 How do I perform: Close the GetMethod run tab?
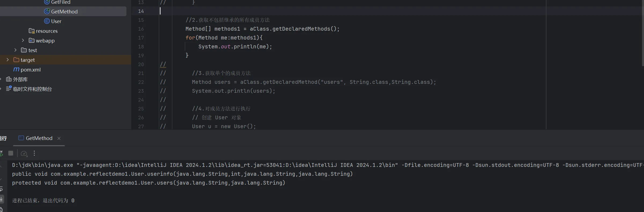tap(59, 138)
